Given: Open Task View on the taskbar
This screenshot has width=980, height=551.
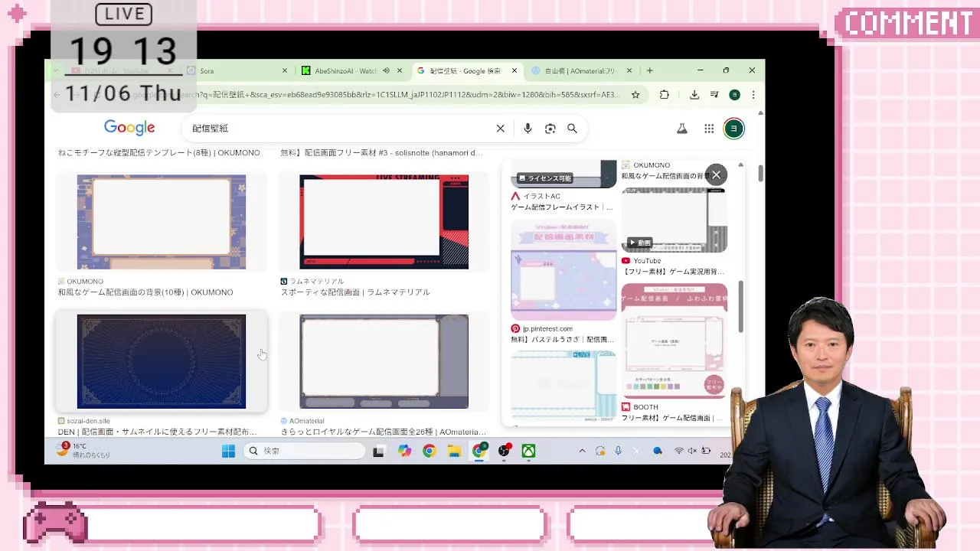Looking at the screenshot, I should tap(378, 452).
